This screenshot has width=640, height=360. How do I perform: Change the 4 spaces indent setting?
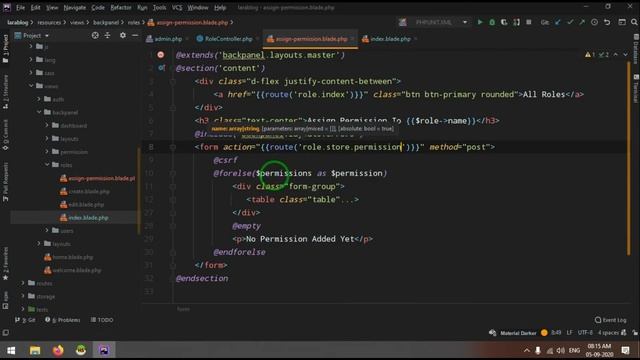pos(608,333)
